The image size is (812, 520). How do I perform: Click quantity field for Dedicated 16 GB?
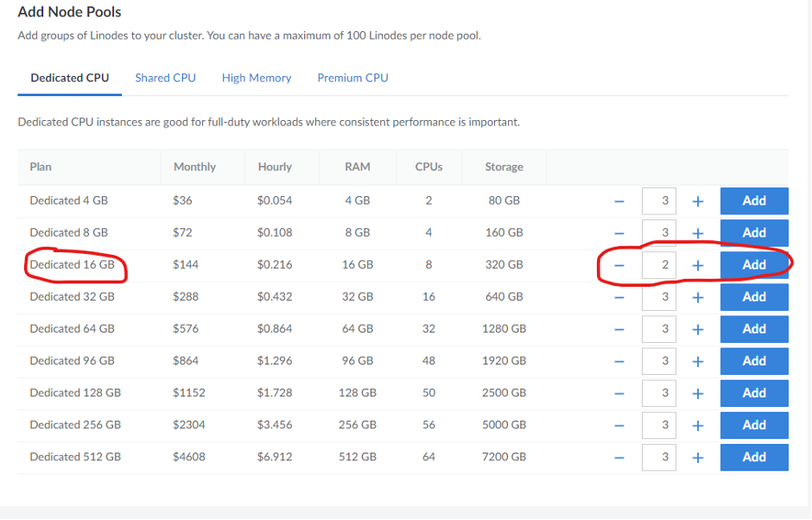659,264
